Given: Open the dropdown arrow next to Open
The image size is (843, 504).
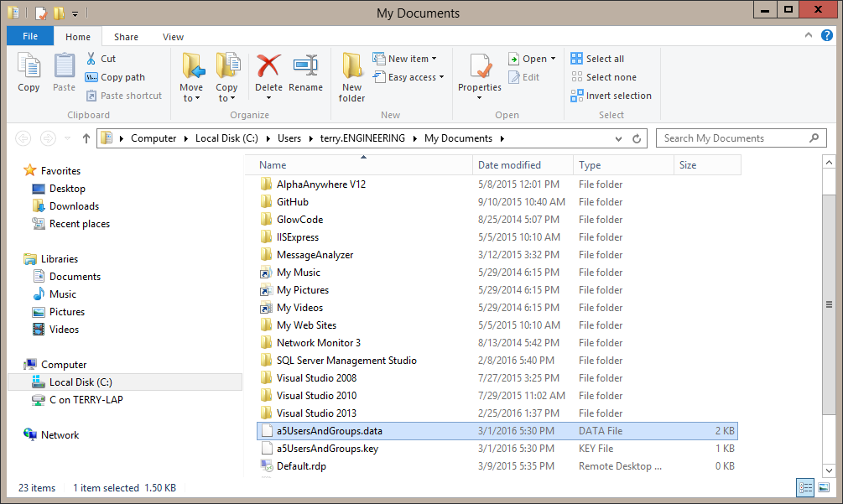Looking at the screenshot, I should point(553,59).
